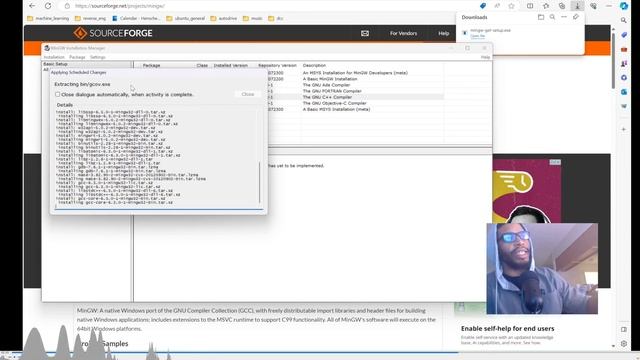Open the Copilot icon in the browser corner
Viewport: 640px width, 360px height.
pos(624,6)
